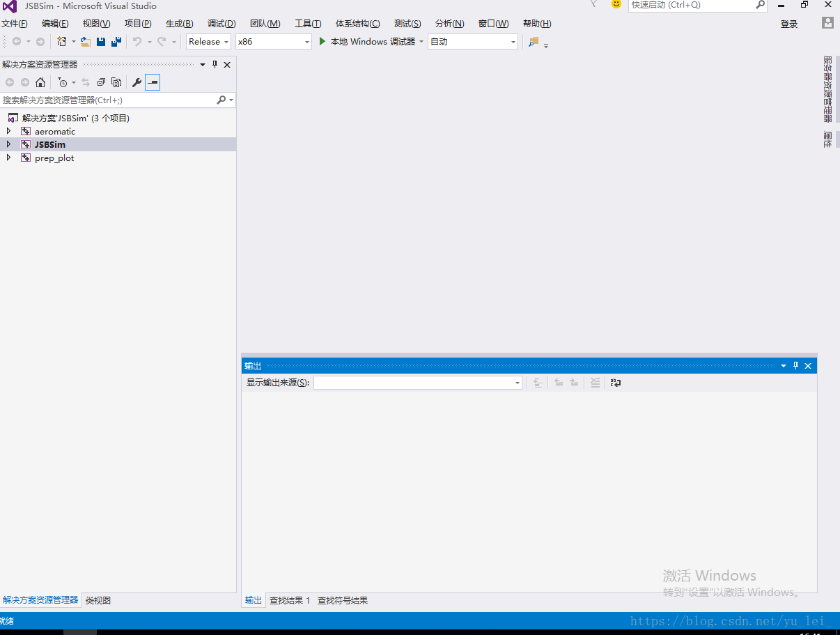Open debugger target dropdown arrow

click(421, 42)
